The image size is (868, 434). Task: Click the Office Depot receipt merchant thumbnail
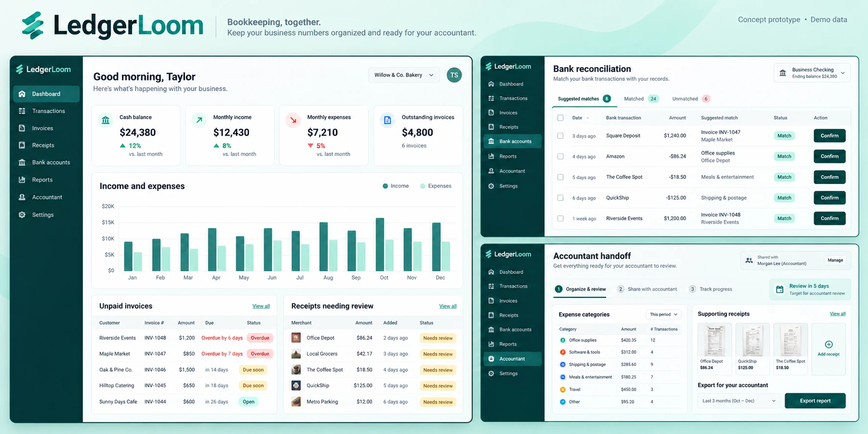pyautogui.click(x=296, y=338)
